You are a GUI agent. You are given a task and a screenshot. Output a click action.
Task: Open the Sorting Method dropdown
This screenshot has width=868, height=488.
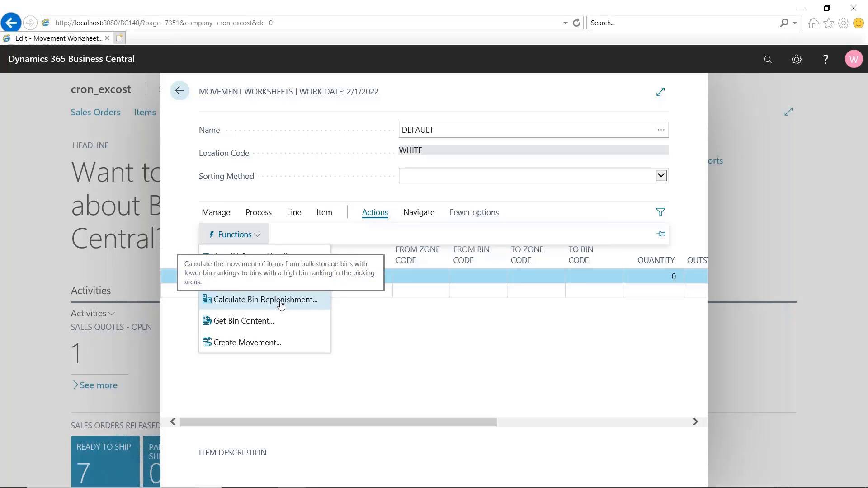coord(660,175)
